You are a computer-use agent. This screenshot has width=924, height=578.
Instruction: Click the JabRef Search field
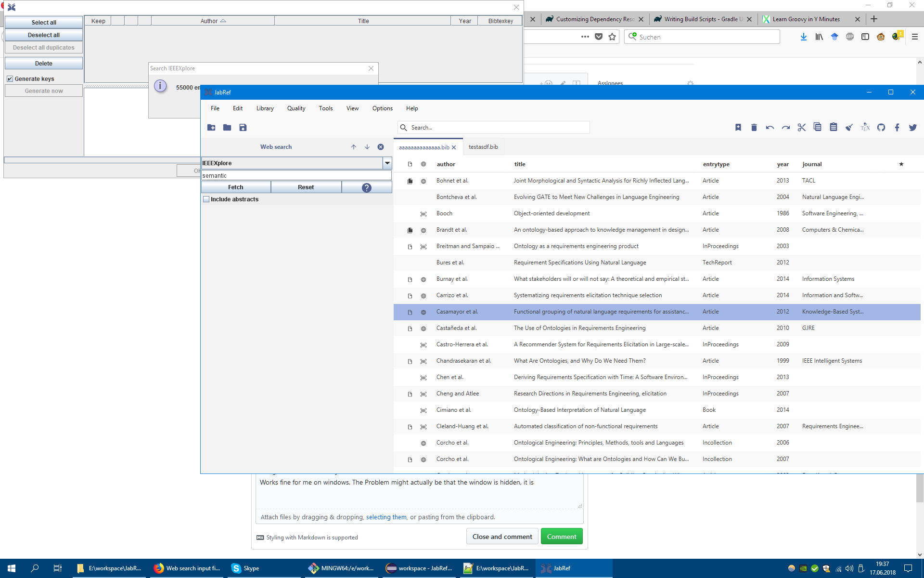(494, 128)
